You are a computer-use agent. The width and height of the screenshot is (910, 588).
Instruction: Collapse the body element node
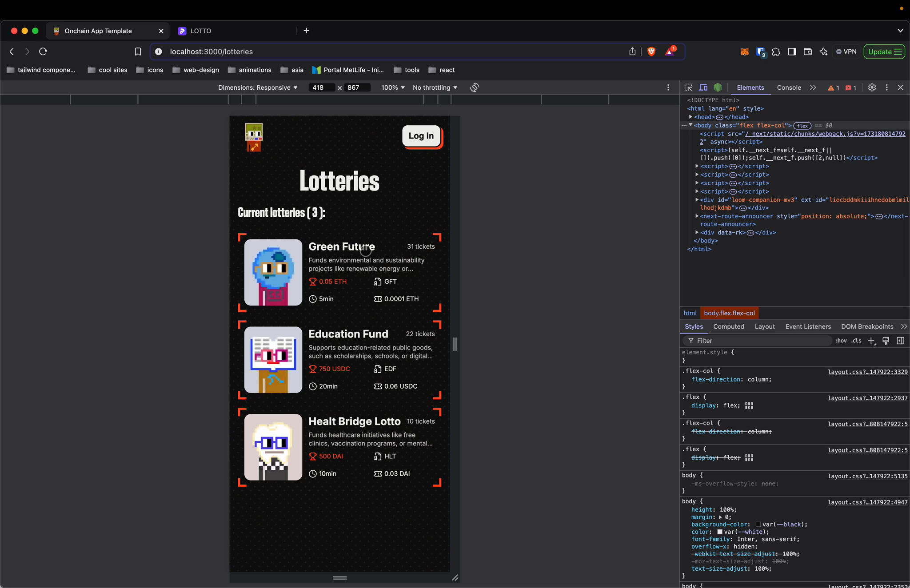690,125
